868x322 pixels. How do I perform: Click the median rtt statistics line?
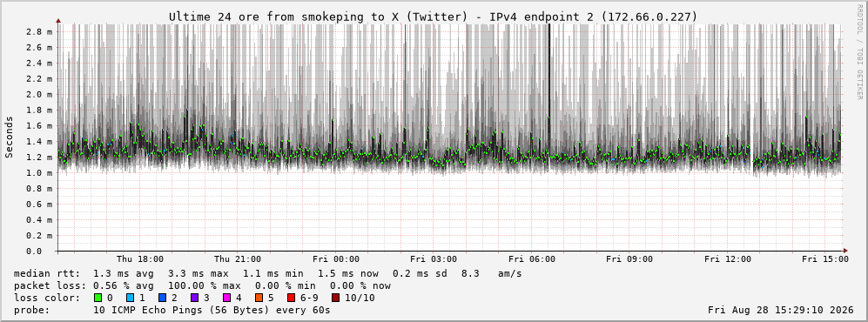(268, 273)
